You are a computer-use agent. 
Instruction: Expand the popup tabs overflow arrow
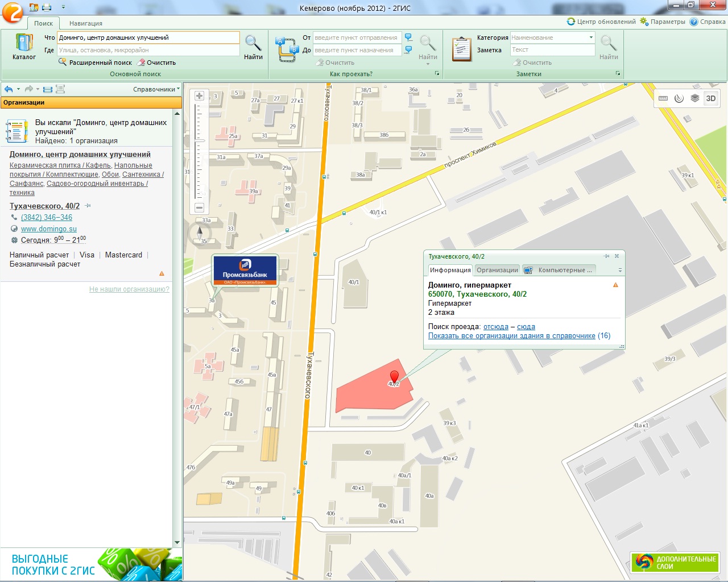pyautogui.click(x=620, y=271)
